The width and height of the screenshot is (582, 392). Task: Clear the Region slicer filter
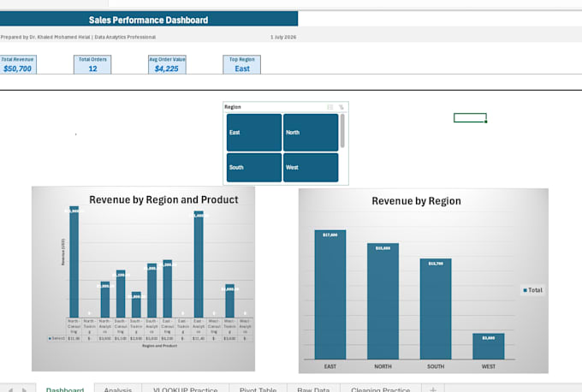(341, 107)
